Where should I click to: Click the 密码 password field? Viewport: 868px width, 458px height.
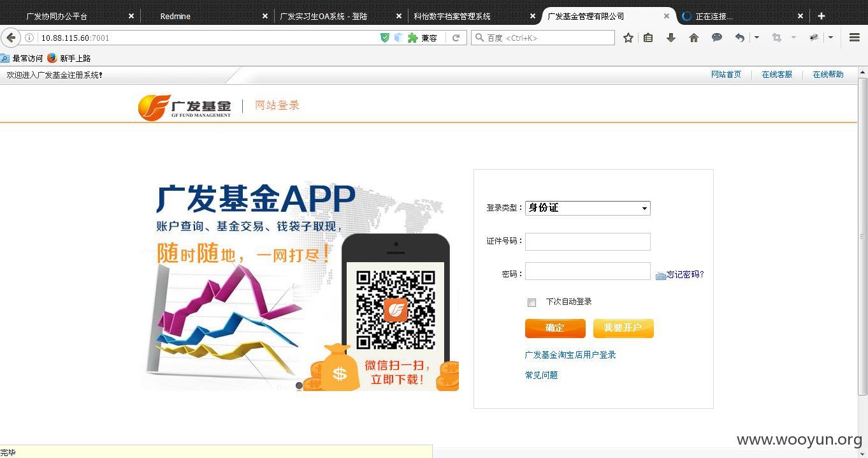point(588,271)
